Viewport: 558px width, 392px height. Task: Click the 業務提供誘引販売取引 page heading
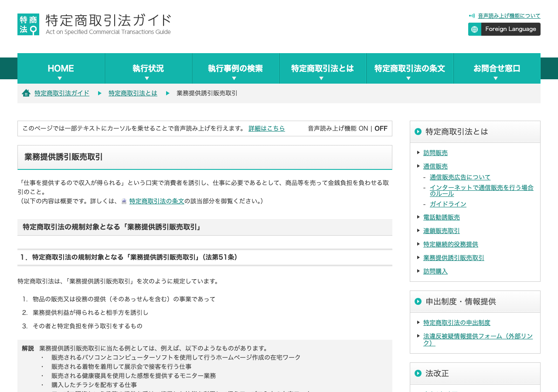(64, 157)
